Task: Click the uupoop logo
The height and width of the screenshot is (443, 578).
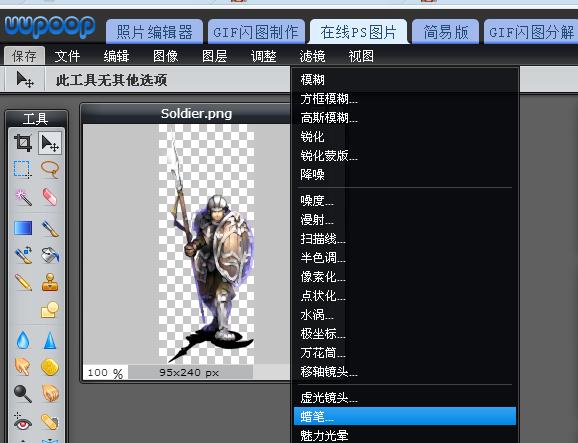Action: 50,27
